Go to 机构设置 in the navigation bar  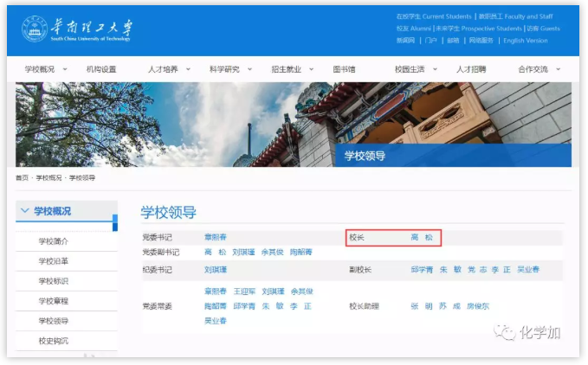point(101,69)
